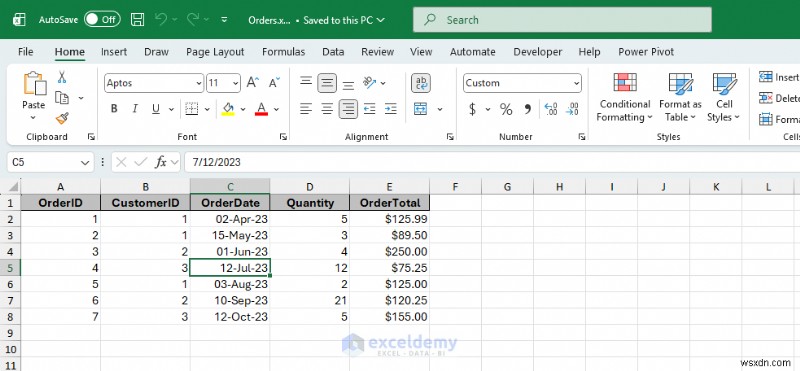Screen dimensions: 800x371
Task: Toggle Italic formatting
Action: tap(135, 109)
